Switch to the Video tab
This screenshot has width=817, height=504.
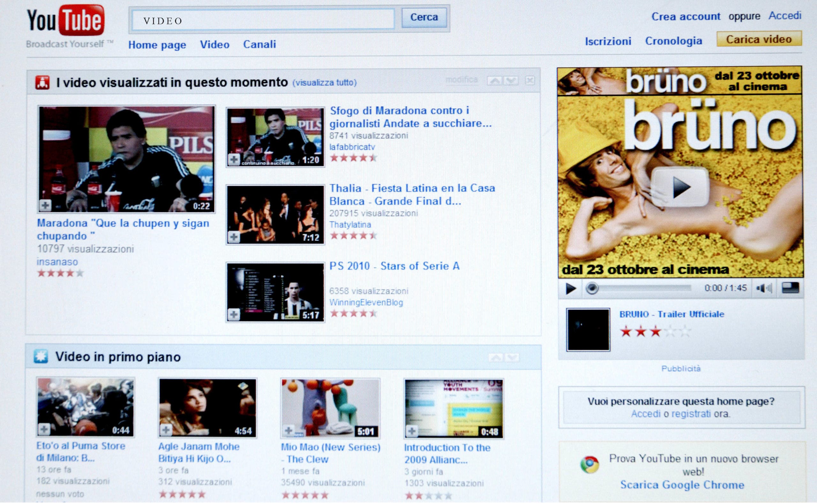click(215, 45)
